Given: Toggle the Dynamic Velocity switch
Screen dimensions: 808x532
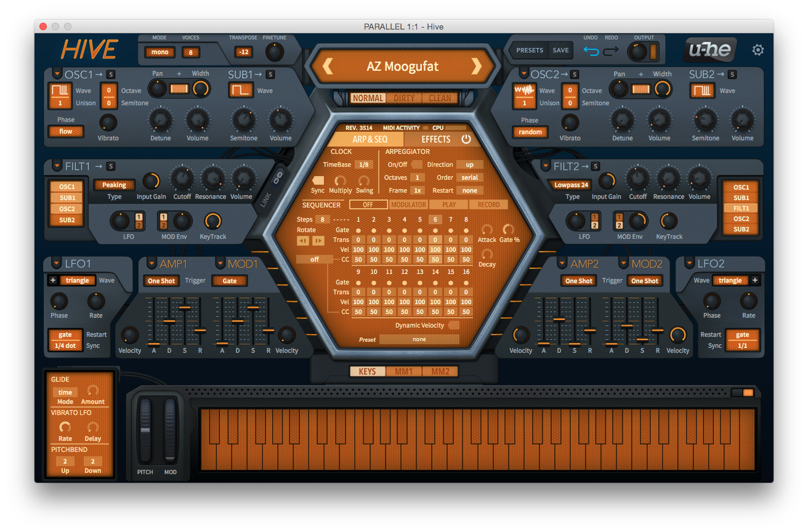Looking at the screenshot, I should point(453,325).
